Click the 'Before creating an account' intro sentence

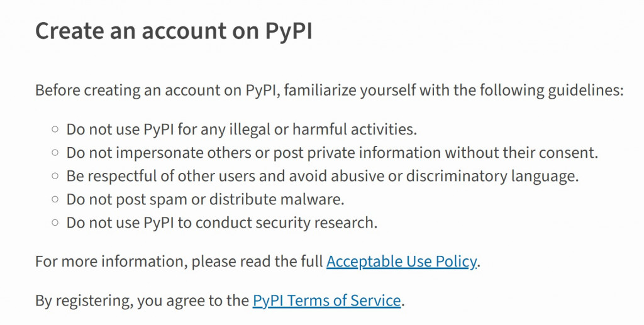tap(330, 91)
